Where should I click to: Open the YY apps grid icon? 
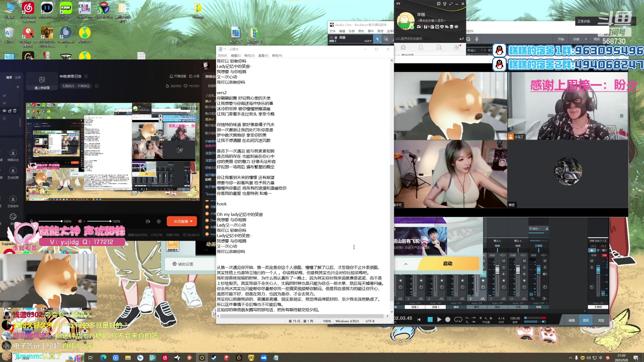tap(457, 47)
